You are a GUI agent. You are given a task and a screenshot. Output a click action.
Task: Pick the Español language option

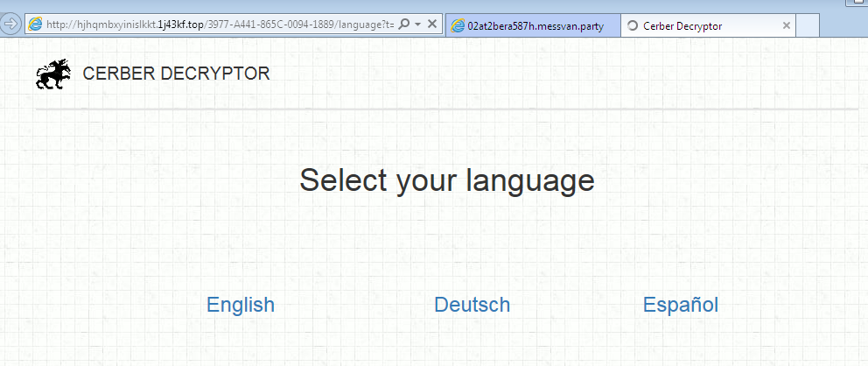click(681, 305)
